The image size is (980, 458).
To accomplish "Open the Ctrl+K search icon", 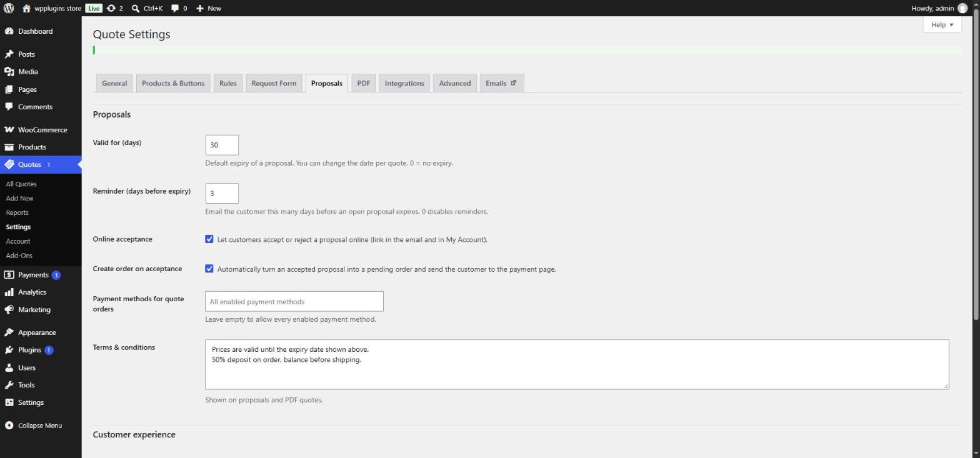I will tap(135, 8).
